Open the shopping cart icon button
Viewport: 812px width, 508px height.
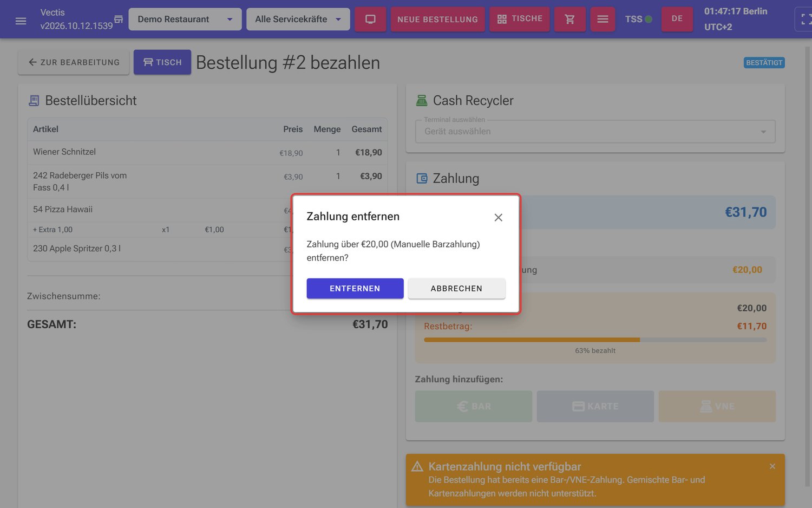pyautogui.click(x=569, y=19)
